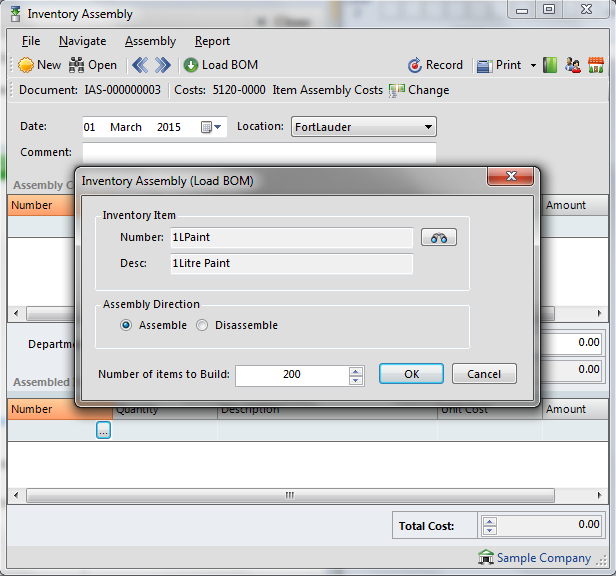Screen dimensions: 616x577
Task: Select the Disassemble radio button
Action: coord(202,325)
